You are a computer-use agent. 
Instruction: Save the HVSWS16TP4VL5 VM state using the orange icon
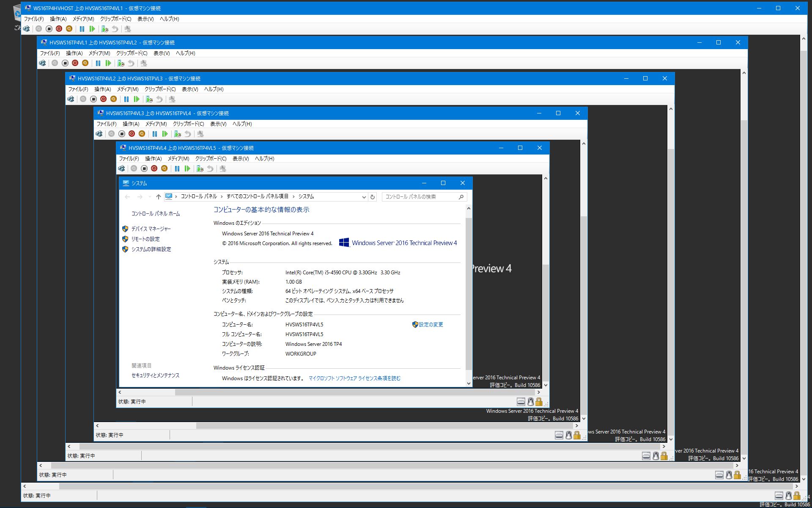point(165,168)
